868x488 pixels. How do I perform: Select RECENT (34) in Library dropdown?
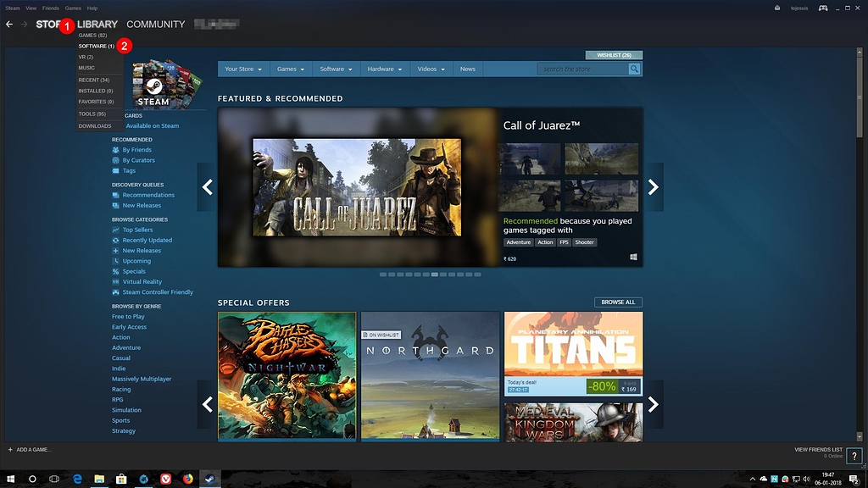93,80
